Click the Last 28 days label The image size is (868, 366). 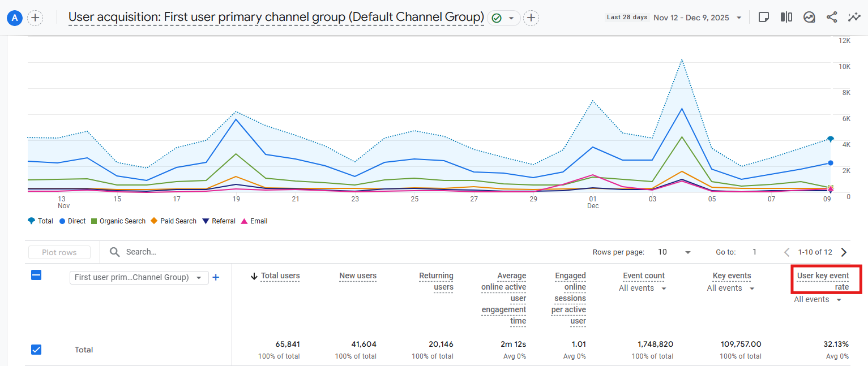click(627, 18)
